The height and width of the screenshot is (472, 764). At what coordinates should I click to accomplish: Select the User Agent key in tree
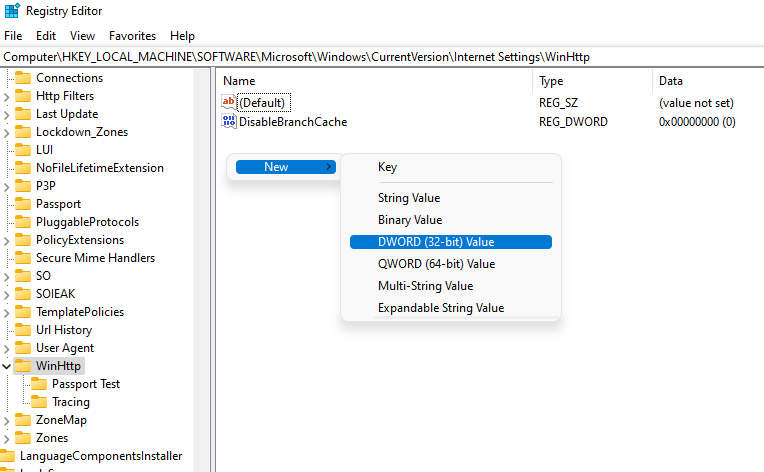65,348
